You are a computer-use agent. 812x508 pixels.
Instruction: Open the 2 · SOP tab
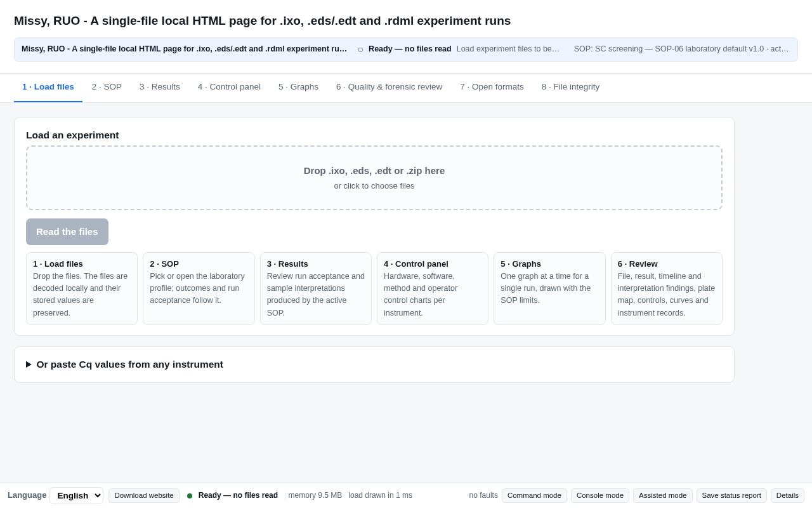(x=107, y=87)
